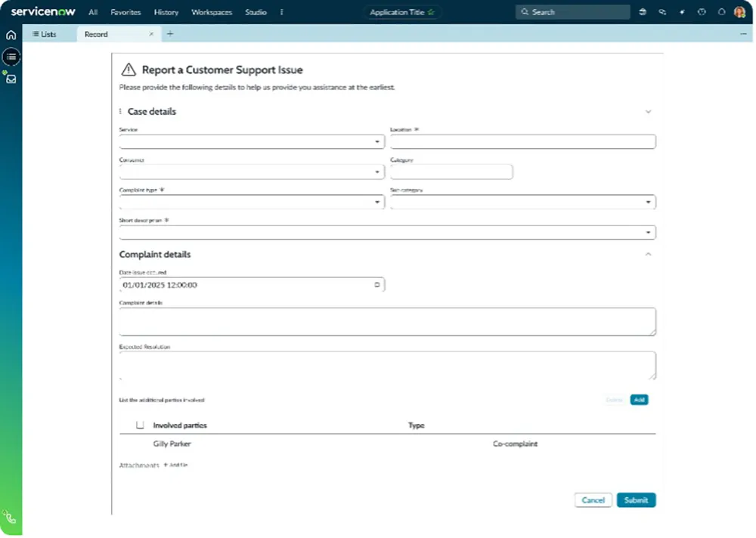Open the inbox icon in sidebar
756x538 pixels.
tap(11, 79)
